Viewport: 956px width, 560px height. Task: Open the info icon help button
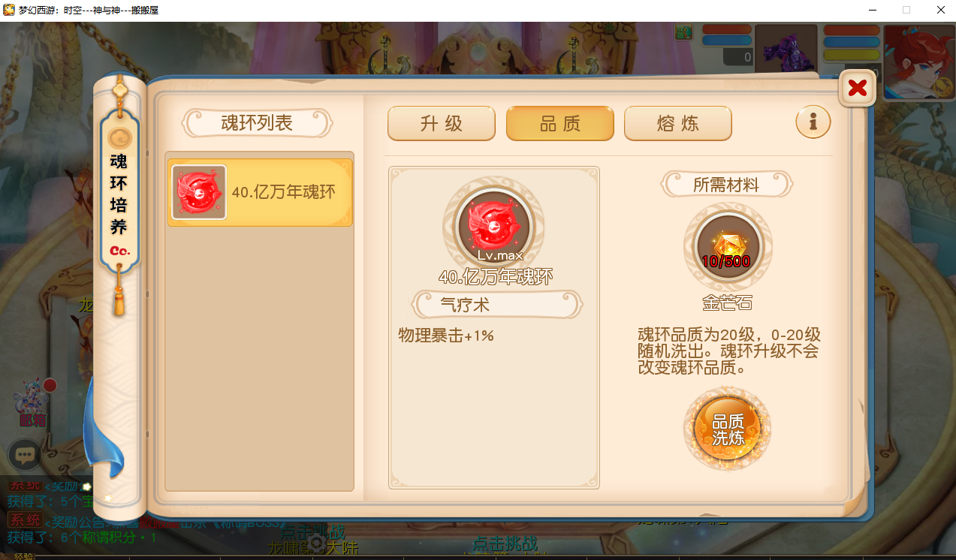813,122
